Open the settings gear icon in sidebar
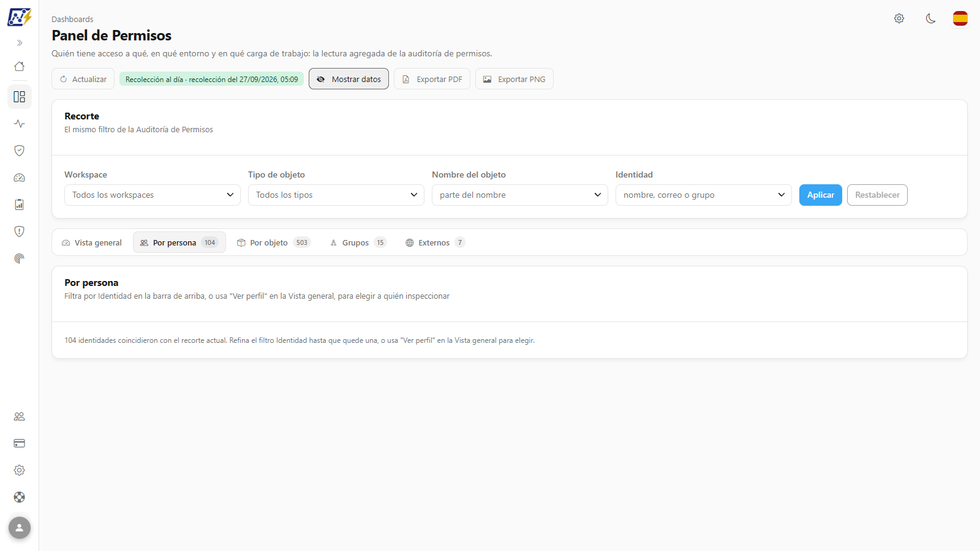980x551 pixels. [20, 470]
